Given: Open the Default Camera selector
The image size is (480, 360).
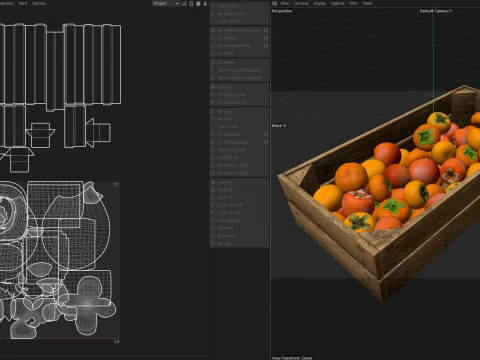Looking at the screenshot, I should pyautogui.click(x=436, y=11).
